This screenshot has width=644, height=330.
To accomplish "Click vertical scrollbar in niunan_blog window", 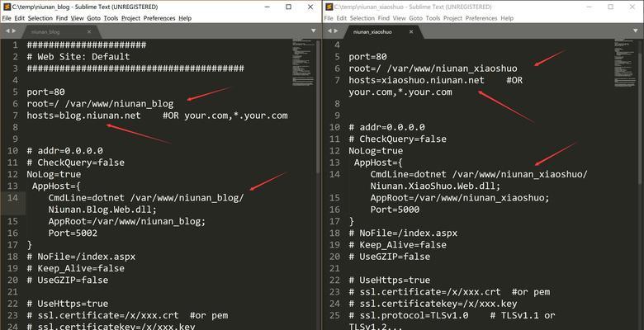I will click(318, 106).
